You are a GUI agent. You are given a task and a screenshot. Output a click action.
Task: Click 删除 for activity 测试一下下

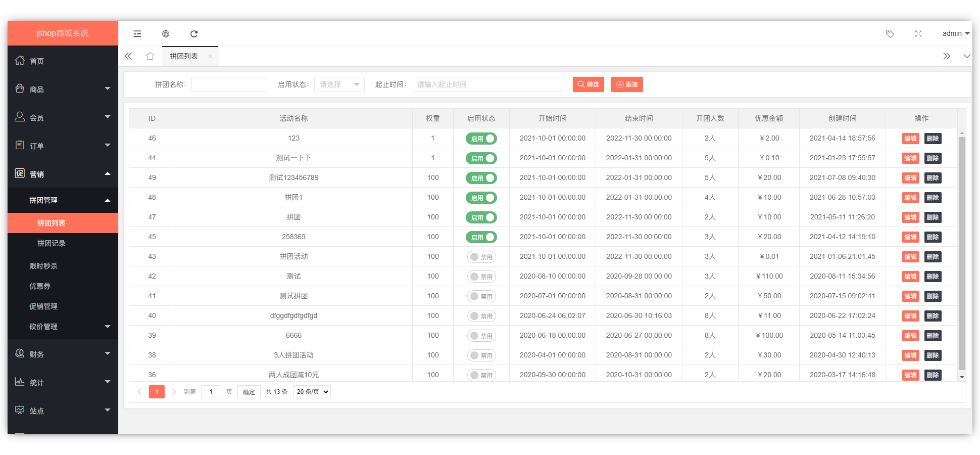point(933,158)
